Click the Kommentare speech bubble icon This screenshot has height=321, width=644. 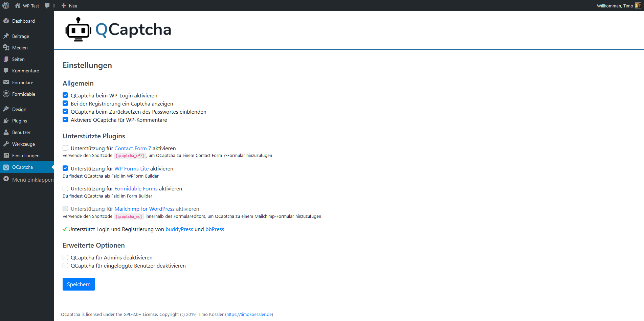pos(6,70)
